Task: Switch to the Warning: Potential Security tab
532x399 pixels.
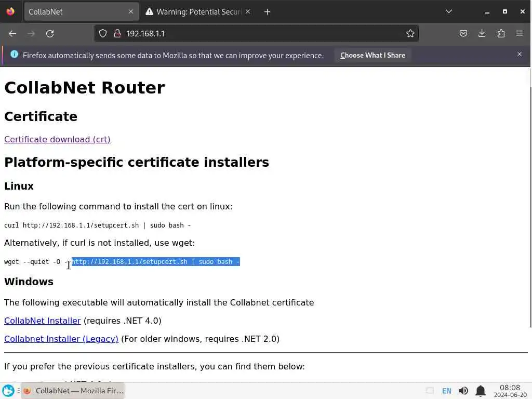Action: click(198, 12)
